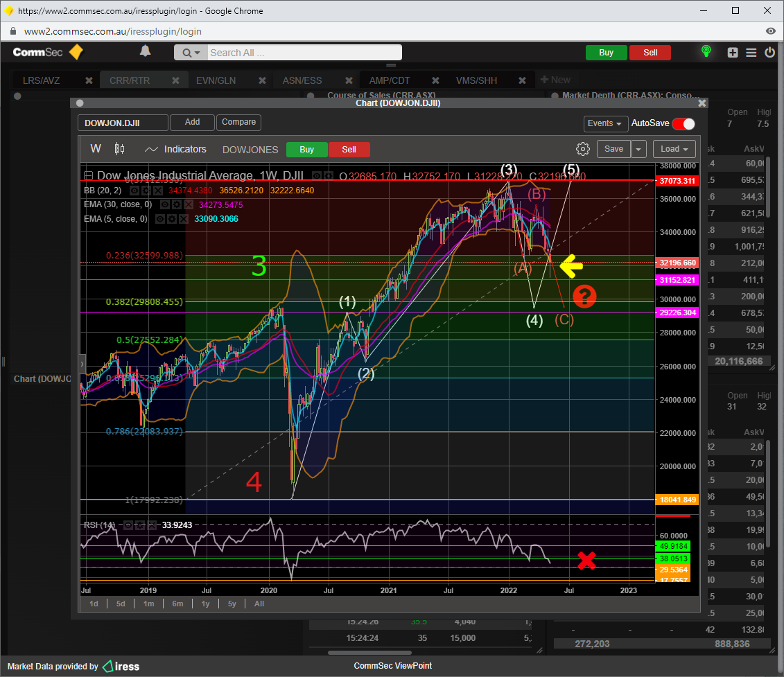Select the 1d time range
This screenshot has height=677, width=784.
(94, 604)
